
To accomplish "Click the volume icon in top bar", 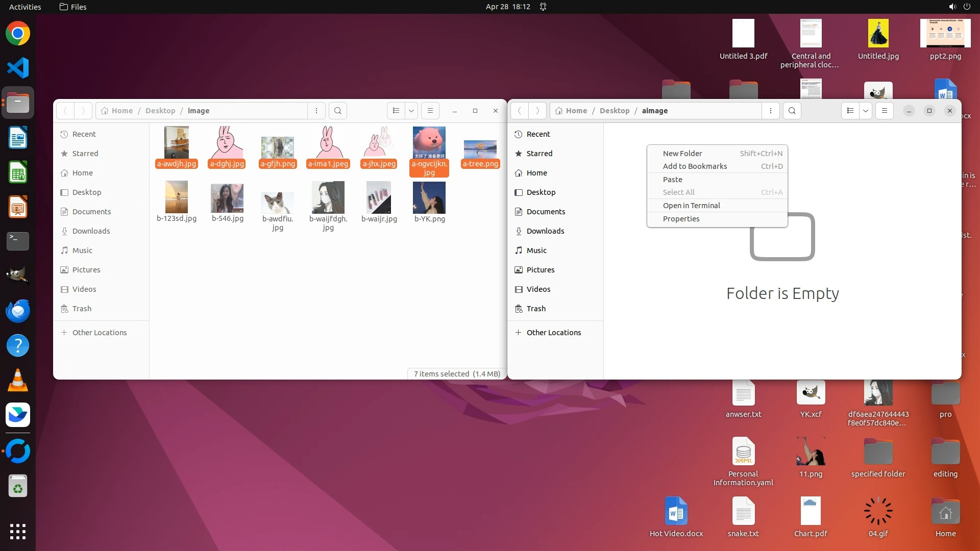I will pos(952,7).
